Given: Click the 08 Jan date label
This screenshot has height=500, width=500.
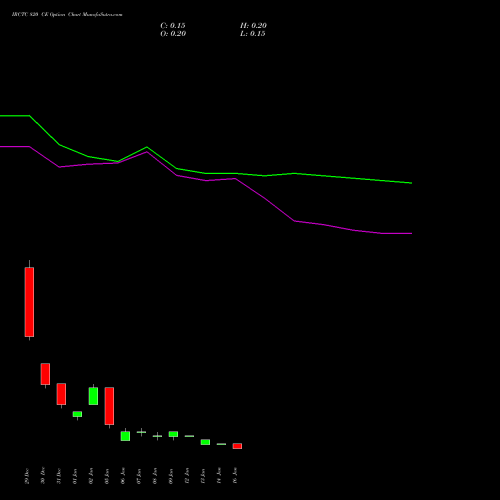Looking at the screenshot, I should click(x=155, y=476).
